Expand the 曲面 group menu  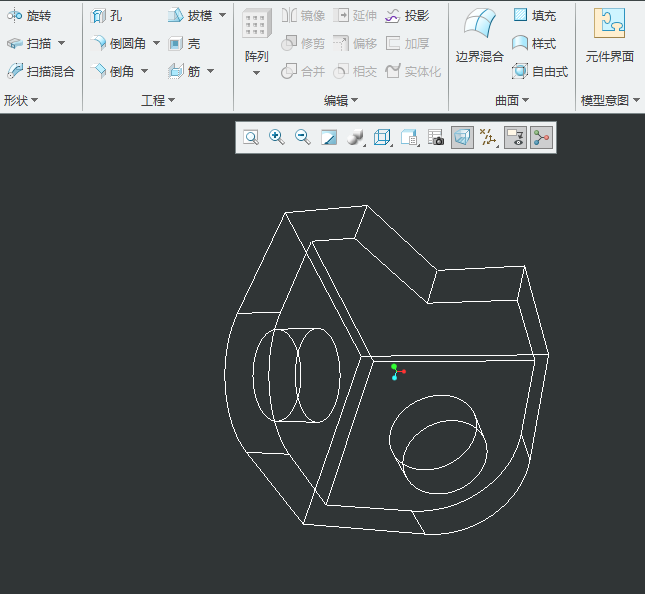[512, 100]
